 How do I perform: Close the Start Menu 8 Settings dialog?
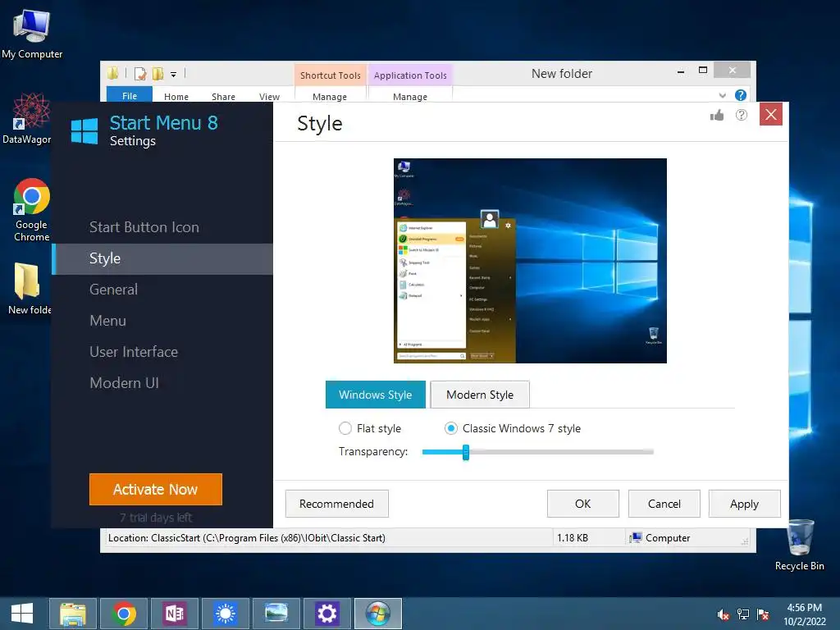(771, 114)
